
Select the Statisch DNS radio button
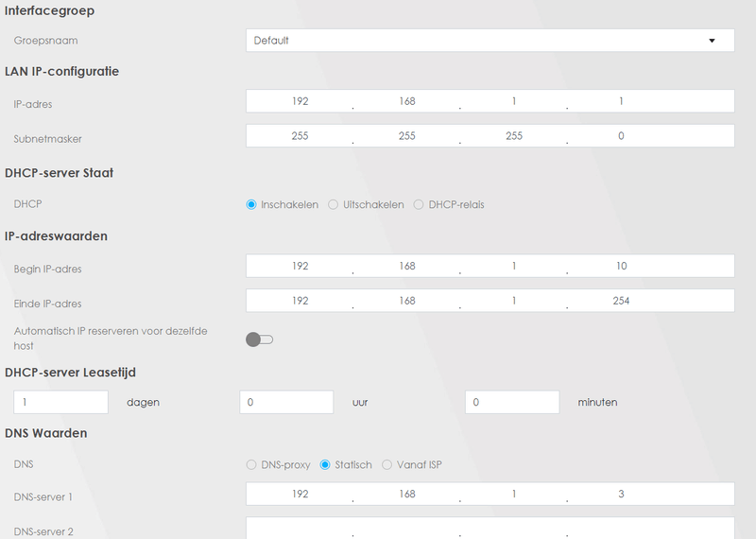(x=325, y=464)
